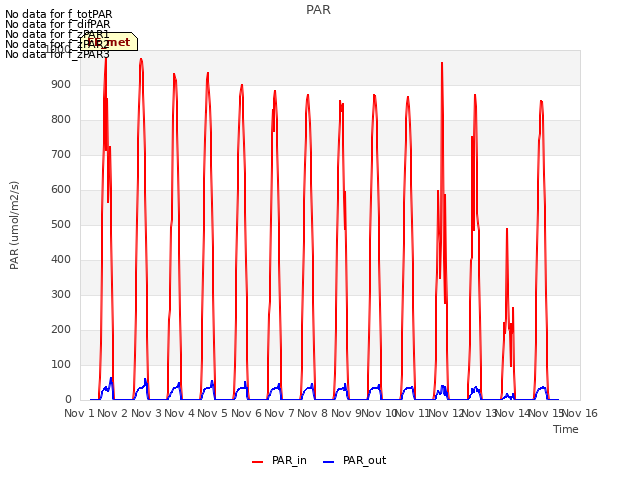Click the Nov 7 x-axis tick label
The width and height of the screenshot is (640, 480).
click(x=279, y=413)
